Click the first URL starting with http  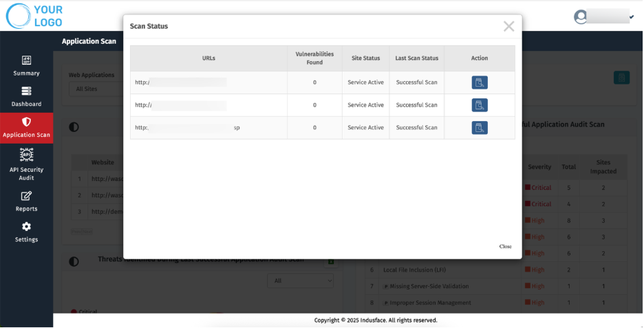181,83
